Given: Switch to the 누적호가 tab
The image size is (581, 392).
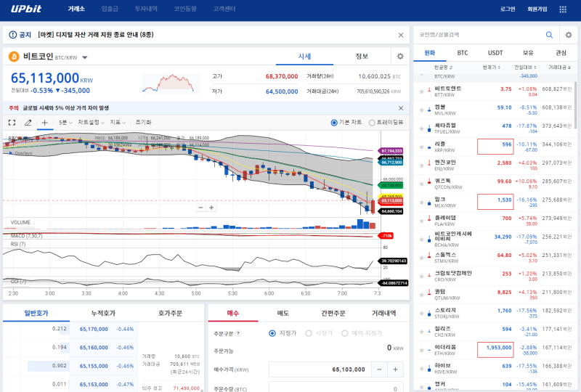Looking at the screenshot, I should click(x=103, y=314).
